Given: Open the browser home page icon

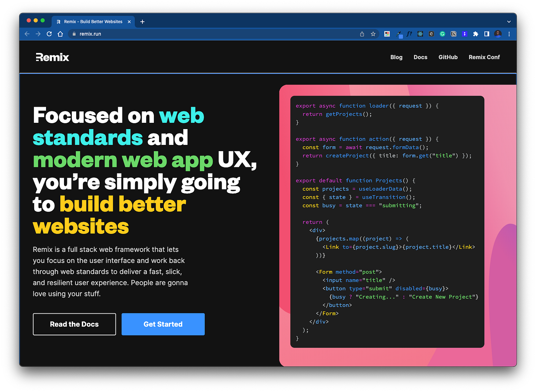Looking at the screenshot, I should 60,34.
